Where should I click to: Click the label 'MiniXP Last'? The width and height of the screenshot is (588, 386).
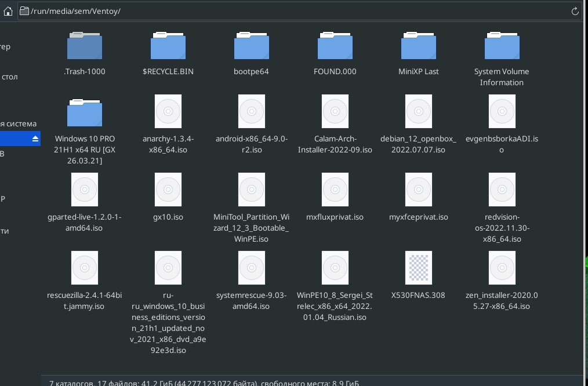coord(419,72)
